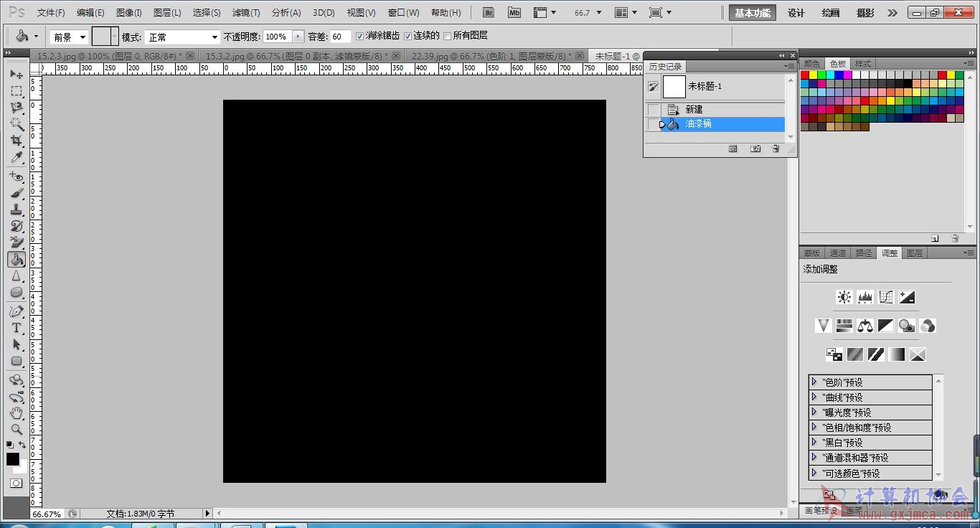
Task: Select the Eraser tool
Action: click(17, 242)
